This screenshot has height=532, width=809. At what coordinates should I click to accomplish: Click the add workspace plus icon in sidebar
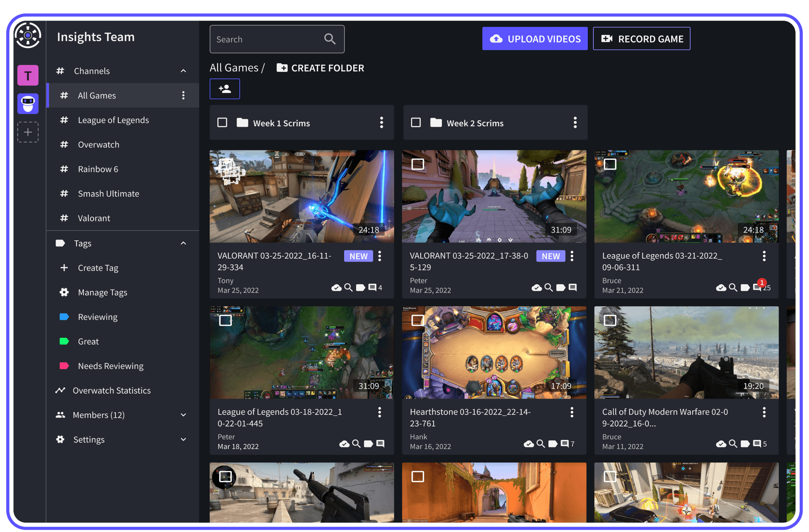[27, 132]
